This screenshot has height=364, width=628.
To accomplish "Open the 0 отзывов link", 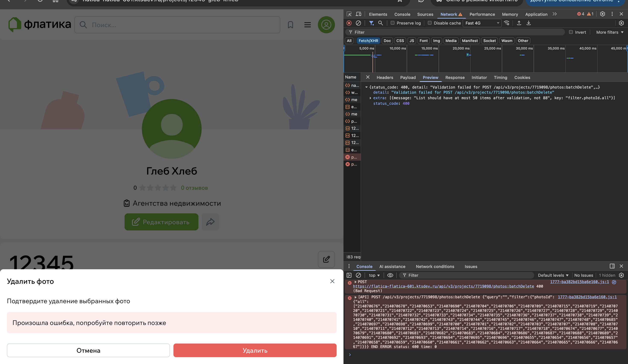I will point(194,188).
